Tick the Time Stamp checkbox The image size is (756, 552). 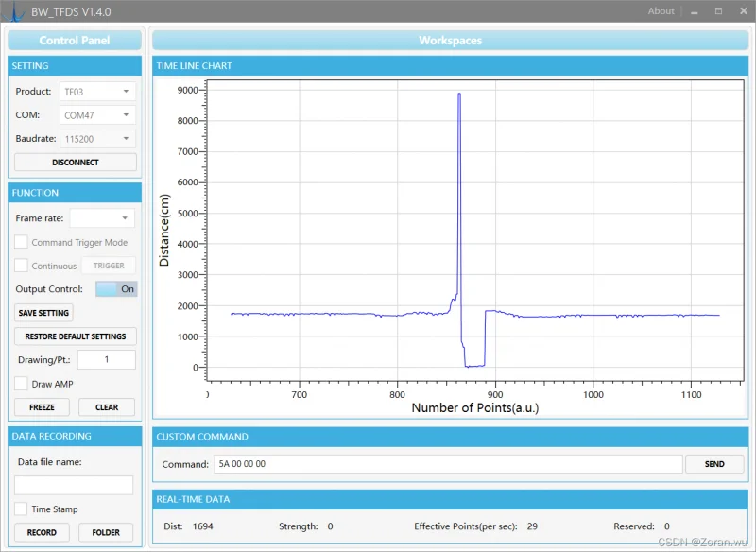point(22,509)
